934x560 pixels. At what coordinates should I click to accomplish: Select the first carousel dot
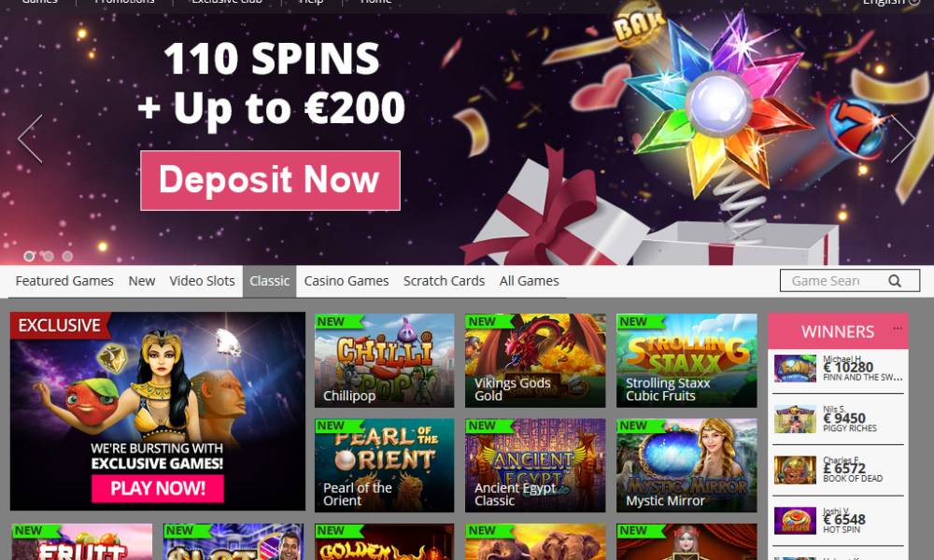(x=29, y=256)
